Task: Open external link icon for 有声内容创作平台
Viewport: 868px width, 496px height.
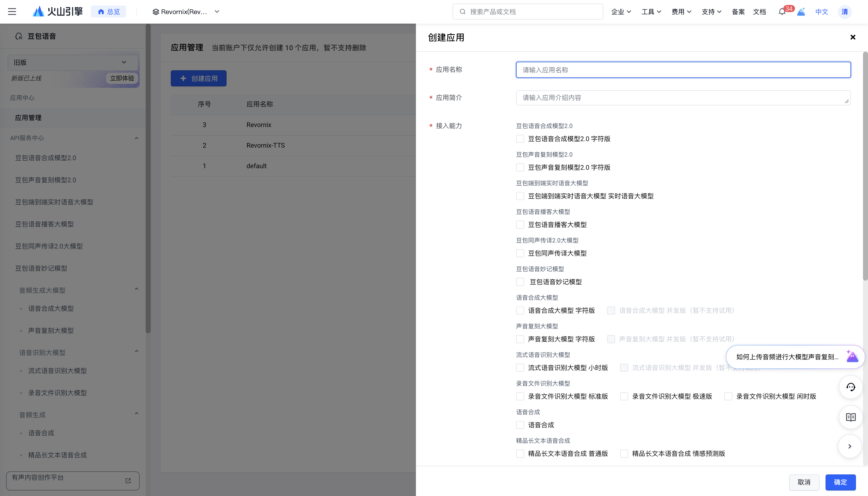Action: [x=128, y=481]
